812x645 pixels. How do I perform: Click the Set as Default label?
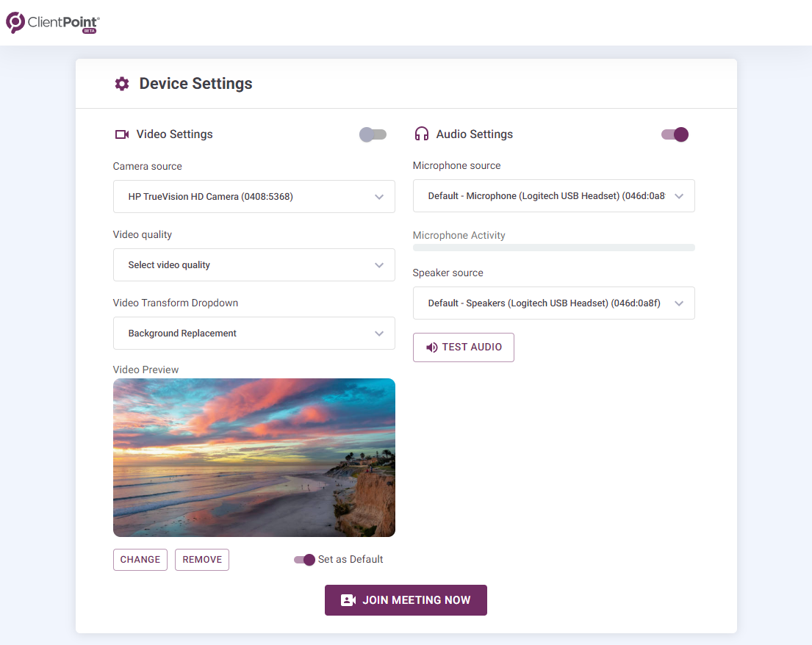(351, 560)
